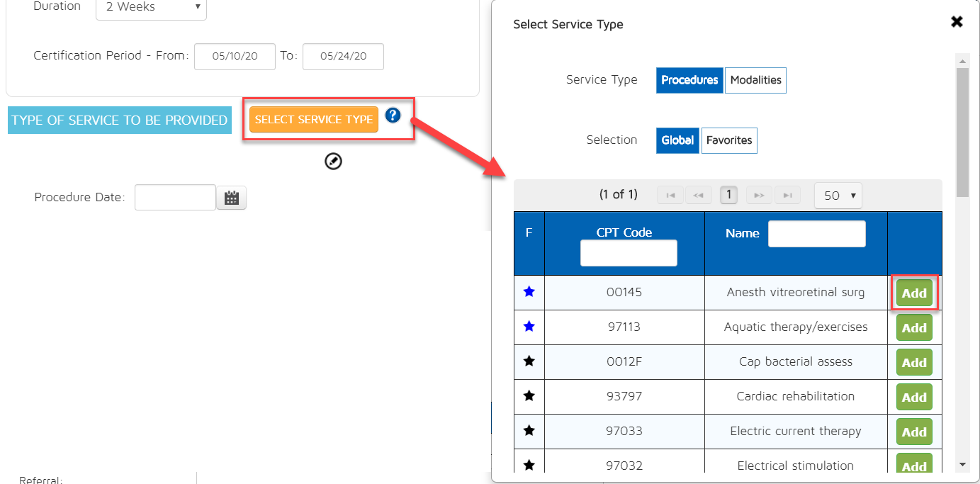The width and height of the screenshot is (980, 484).
Task: Toggle favorite star for Aquatic therapy/exercises
Action: point(529,327)
